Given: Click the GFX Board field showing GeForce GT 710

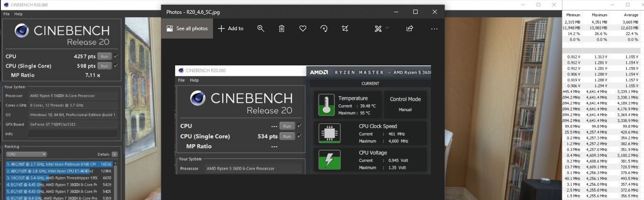Looking at the screenshot, I should pyautogui.click(x=73, y=124).
